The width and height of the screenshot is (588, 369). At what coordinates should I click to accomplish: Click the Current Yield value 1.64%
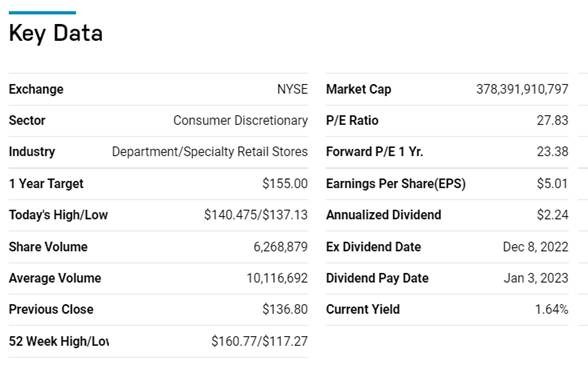tap(551, 309)
